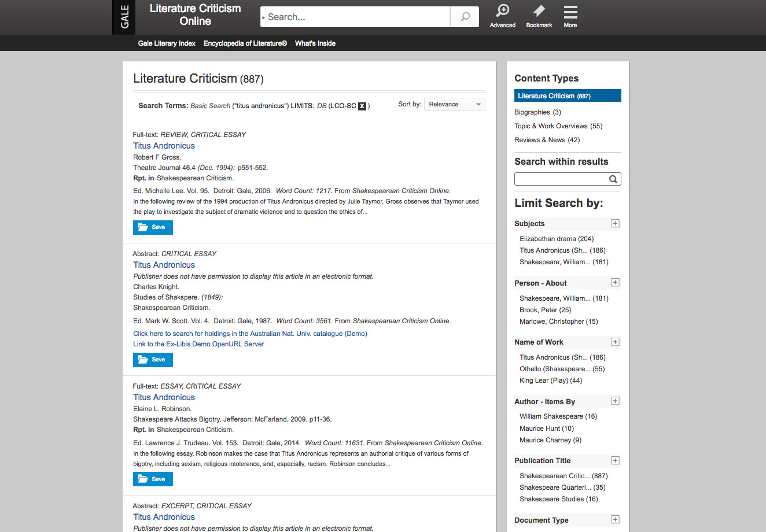This screenshot has height=532, width=766.
Task: Save the Robert F Gross review
Action: pos(153,227)
